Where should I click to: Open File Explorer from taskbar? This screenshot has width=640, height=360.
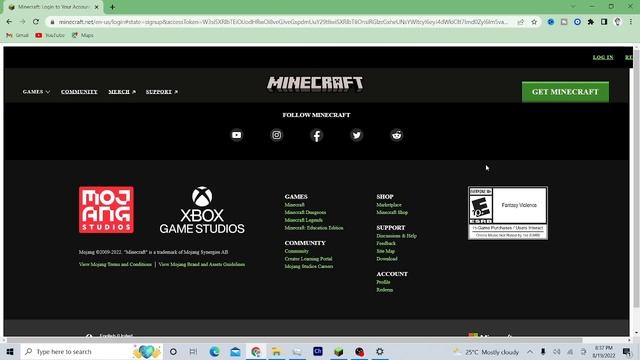pyautogui.click(x=276, y=351)
